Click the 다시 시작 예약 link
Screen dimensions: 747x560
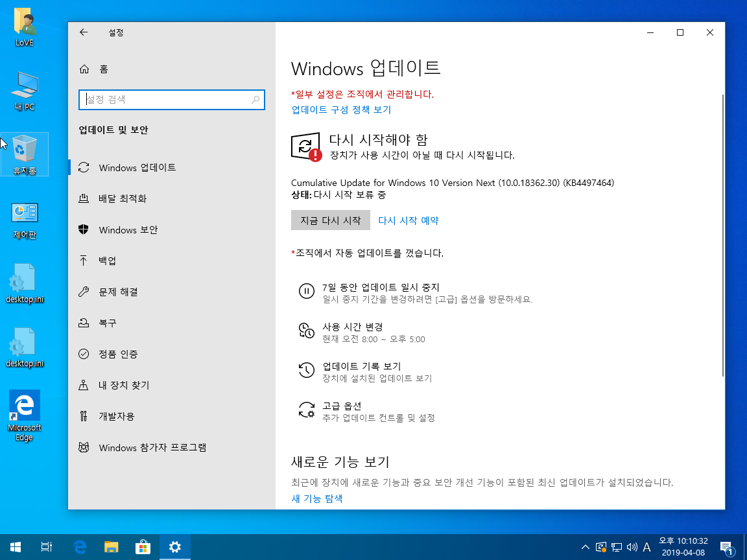409,220
